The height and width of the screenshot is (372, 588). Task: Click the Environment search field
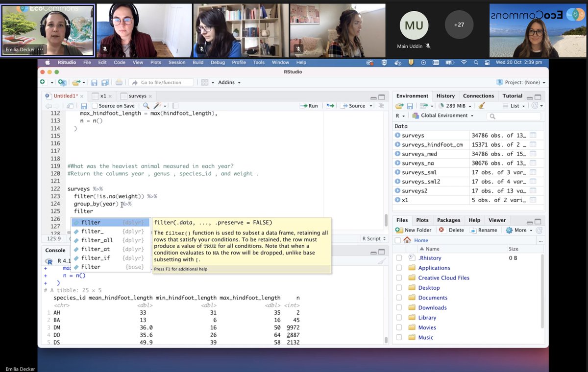click(x=514, y=116)
